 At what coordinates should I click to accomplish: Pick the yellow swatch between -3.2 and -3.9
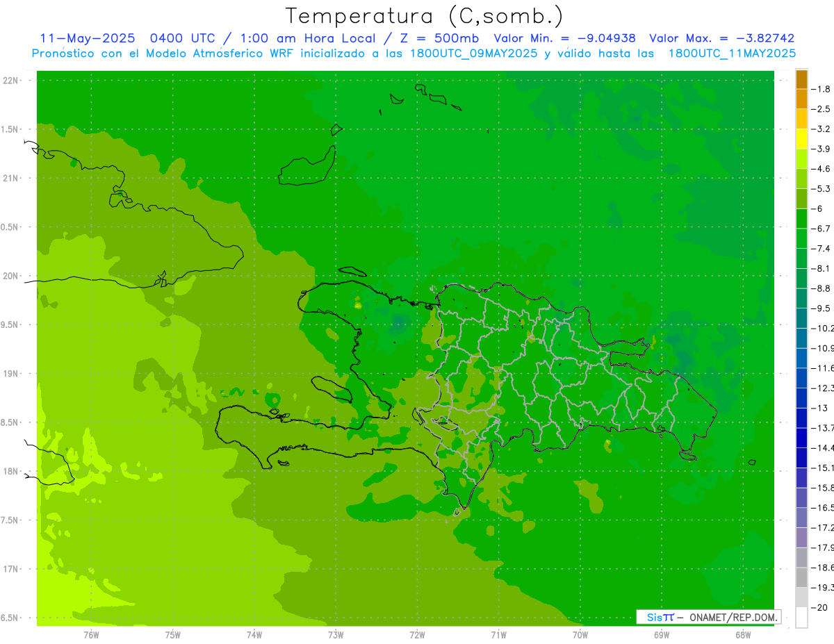tap(801, 139)
